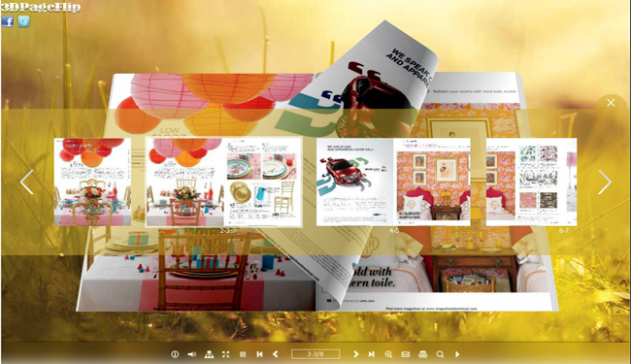Toggle the thumbnails grid icon
The height and width of the screenshot is (364, 631).
coord(243,354)
